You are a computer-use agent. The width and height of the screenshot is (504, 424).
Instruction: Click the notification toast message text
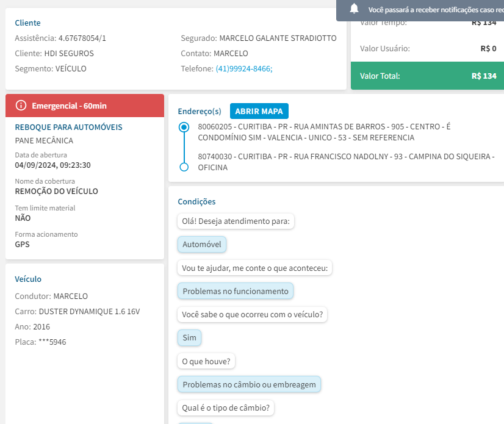tap(434, 10)
